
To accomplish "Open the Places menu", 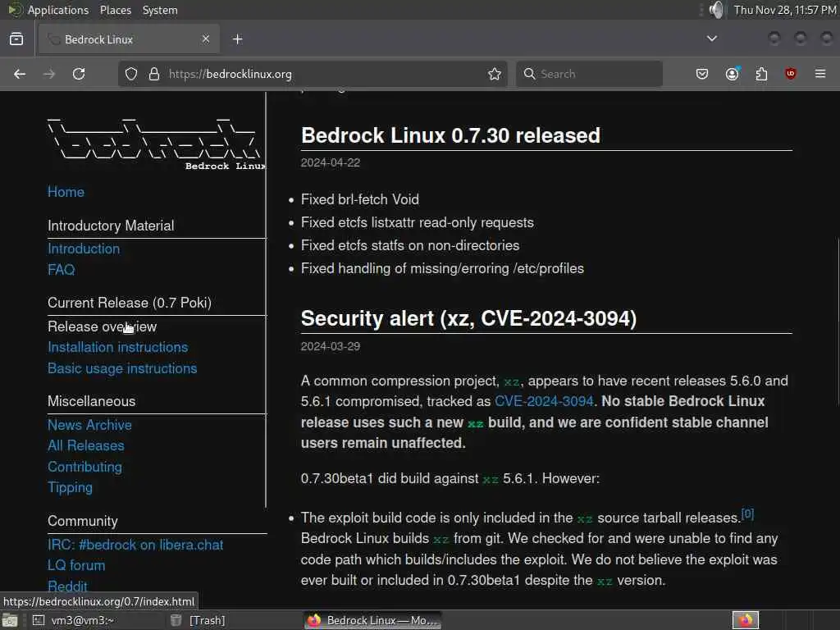I will point(115,10).
